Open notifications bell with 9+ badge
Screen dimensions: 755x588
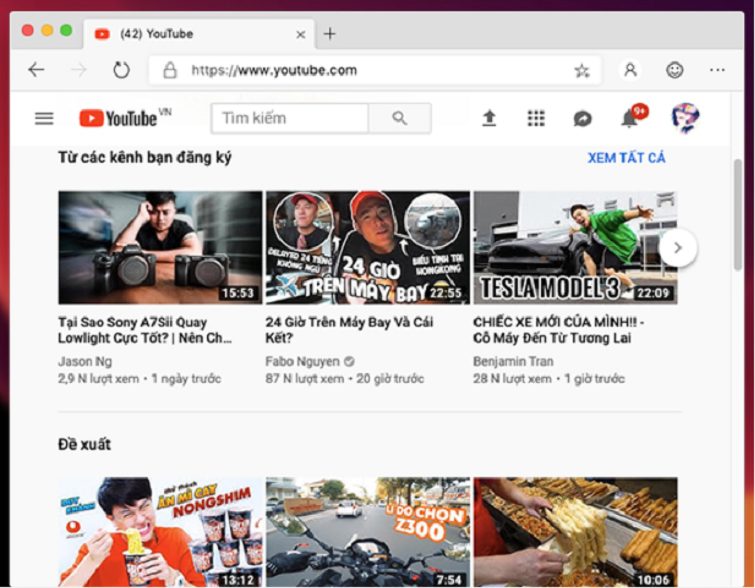633,117
